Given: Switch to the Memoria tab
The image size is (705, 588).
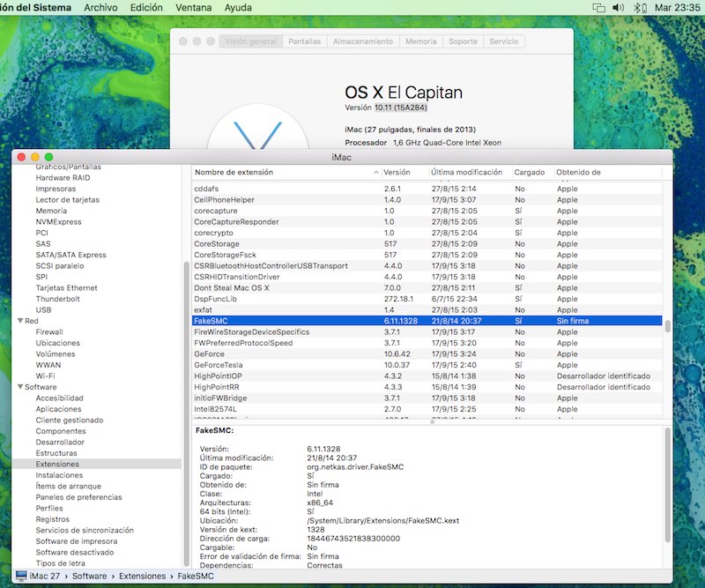Looking at the screenshot, I should [421, 41].
